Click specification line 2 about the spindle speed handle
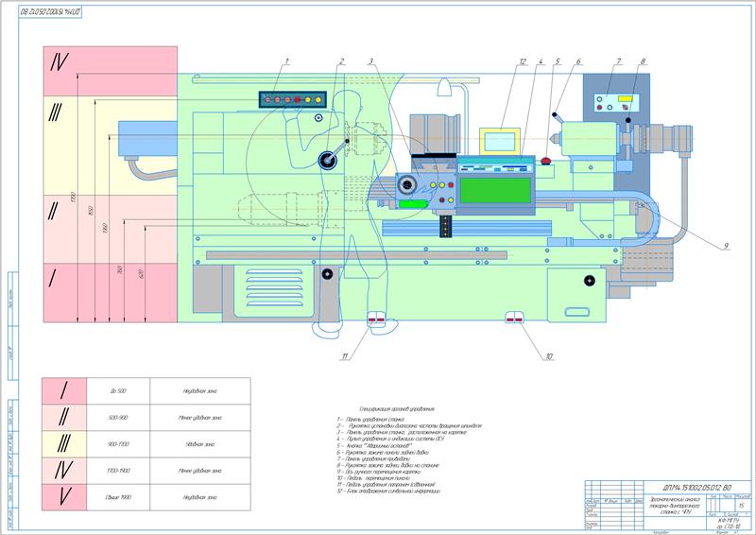756x535 pixels. tap(409, 426)
